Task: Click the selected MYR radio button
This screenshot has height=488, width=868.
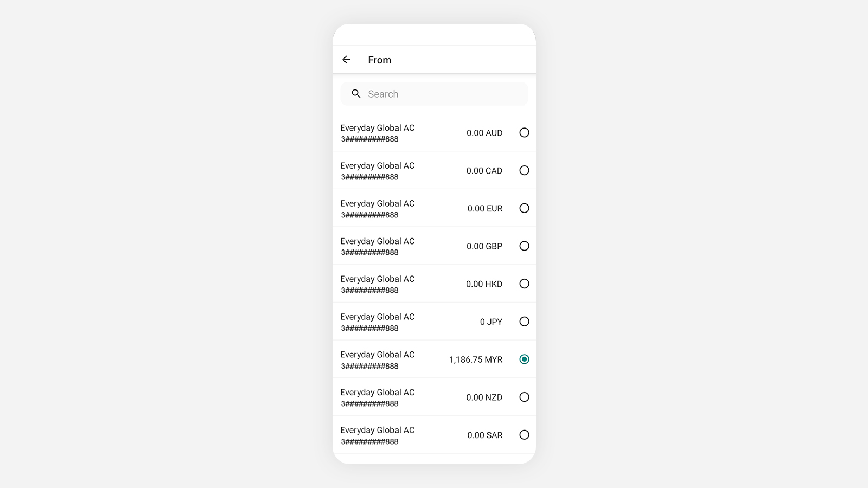Action: (524, 359)
